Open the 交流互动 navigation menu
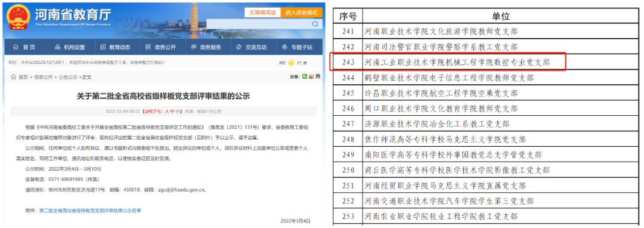 tap(252, 47)
